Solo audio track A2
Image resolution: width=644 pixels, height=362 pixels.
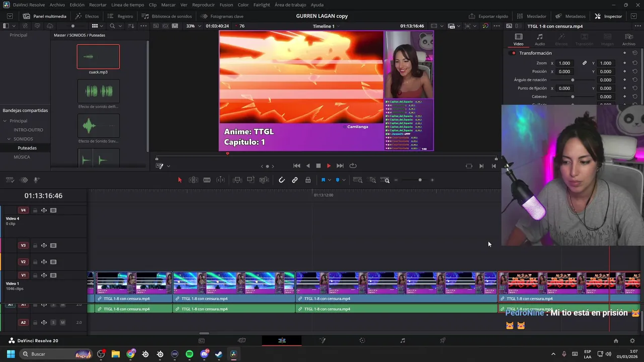[53, 323]
